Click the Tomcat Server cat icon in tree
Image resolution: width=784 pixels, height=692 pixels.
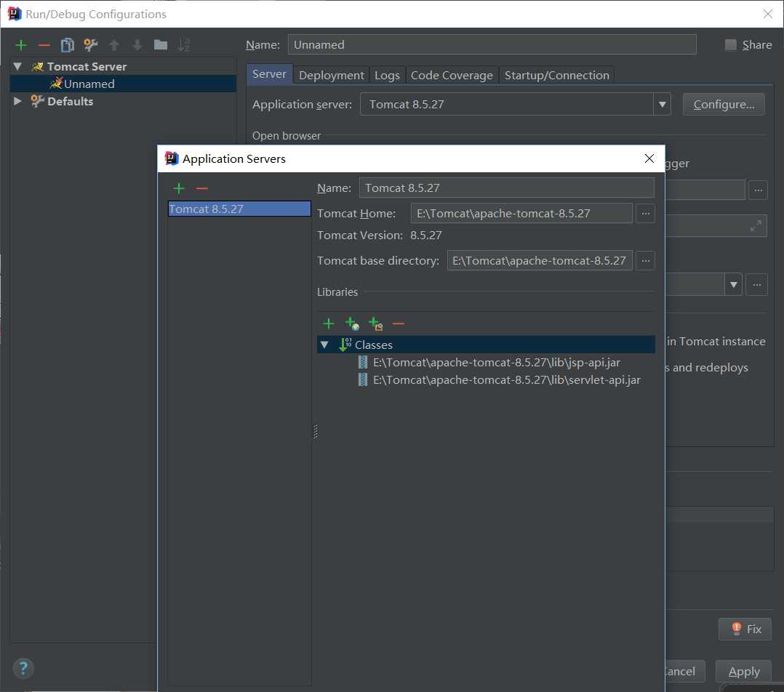click(38, 66)
